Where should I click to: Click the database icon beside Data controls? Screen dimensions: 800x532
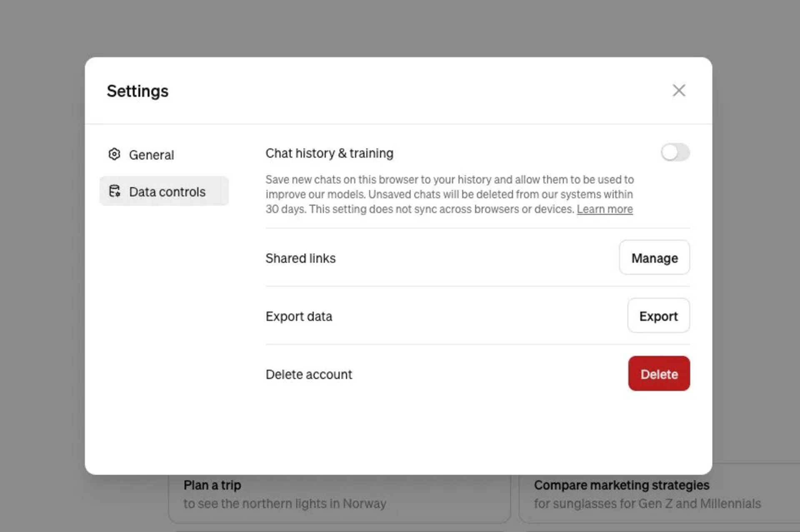click(114, 191)
